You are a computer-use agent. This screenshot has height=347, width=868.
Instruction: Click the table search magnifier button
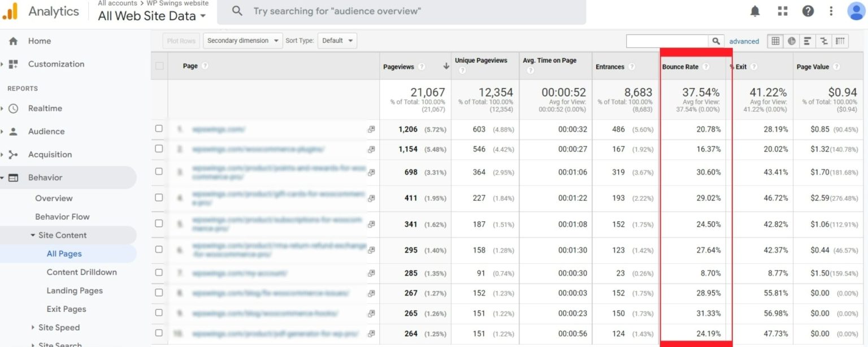pyautogui.click(x=716, y=41)
